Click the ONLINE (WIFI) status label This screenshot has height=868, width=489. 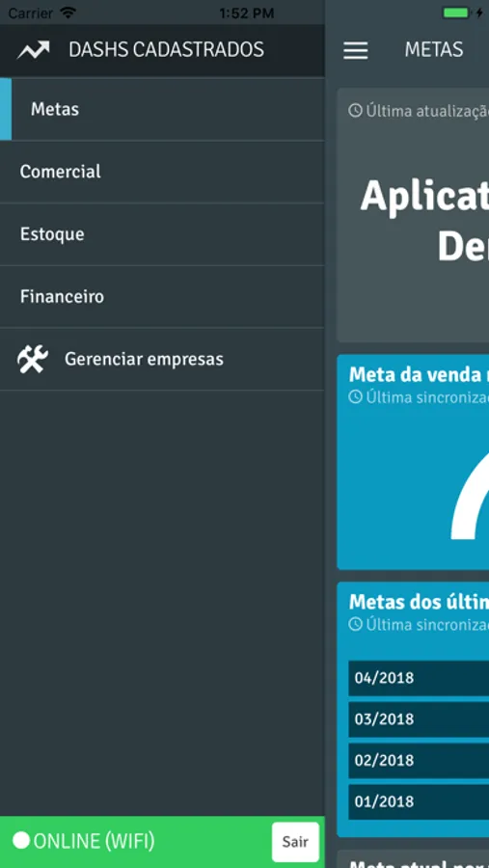click(94, 841)
